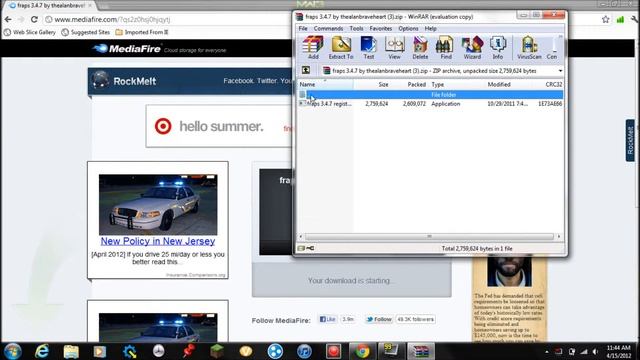
Task: Open the Commands menu
Action: 328,29
